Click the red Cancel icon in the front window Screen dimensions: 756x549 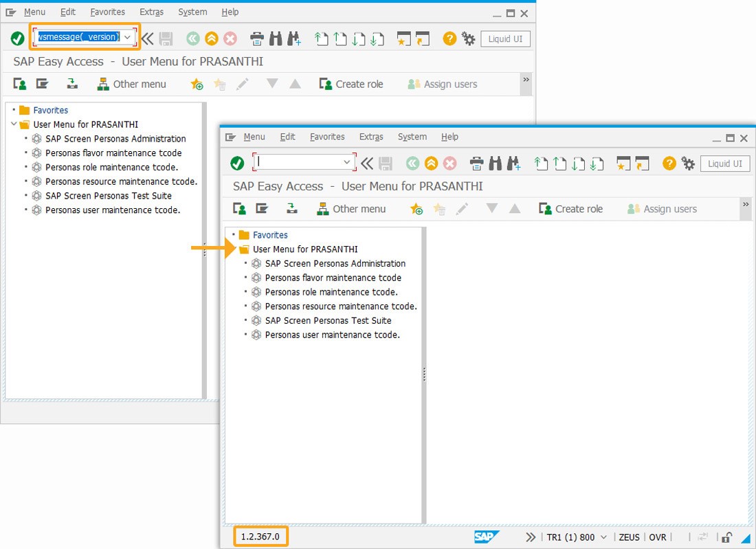coord(450,164)
